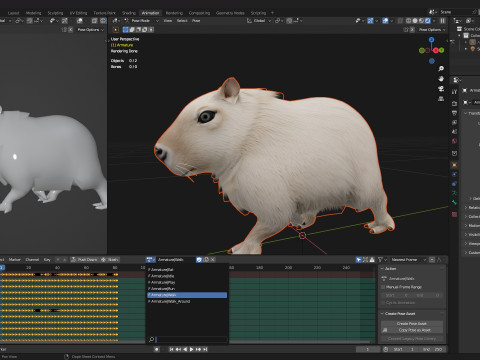Open the green Bone properties tab

(454, 202)
